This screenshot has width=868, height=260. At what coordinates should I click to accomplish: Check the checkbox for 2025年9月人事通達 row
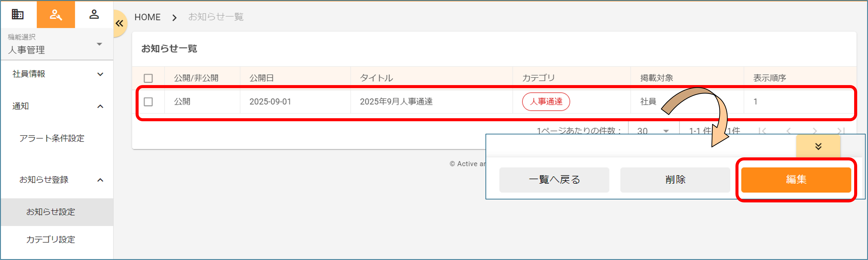pos(149,102)
